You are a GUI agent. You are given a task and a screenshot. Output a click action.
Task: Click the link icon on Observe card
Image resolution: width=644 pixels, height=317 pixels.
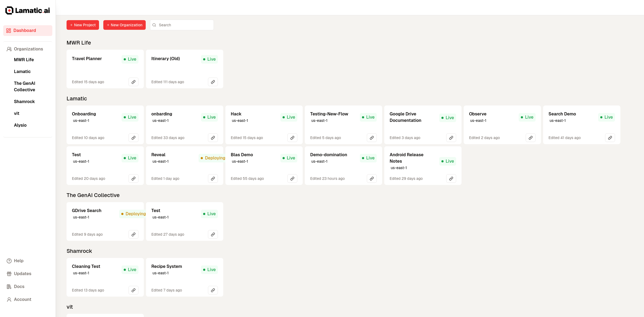(x=530, y=138)
